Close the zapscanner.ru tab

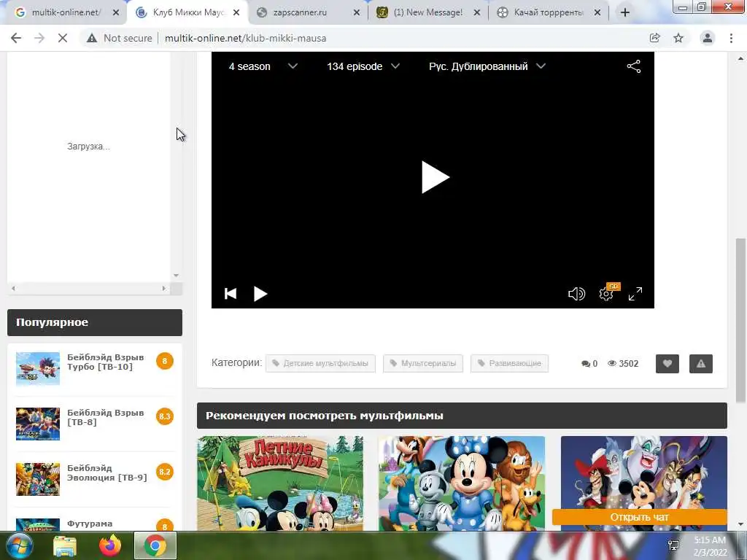(356, 13)
